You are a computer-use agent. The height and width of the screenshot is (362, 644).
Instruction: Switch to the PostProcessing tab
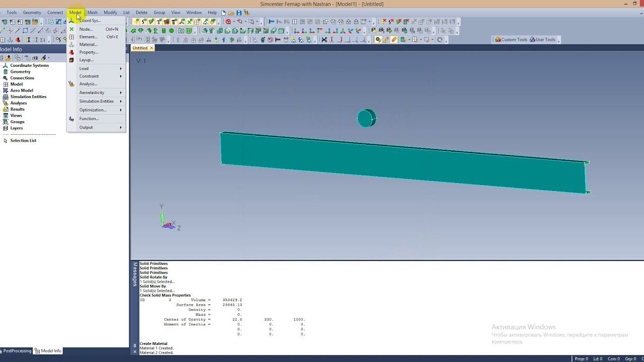click(17, 351)
